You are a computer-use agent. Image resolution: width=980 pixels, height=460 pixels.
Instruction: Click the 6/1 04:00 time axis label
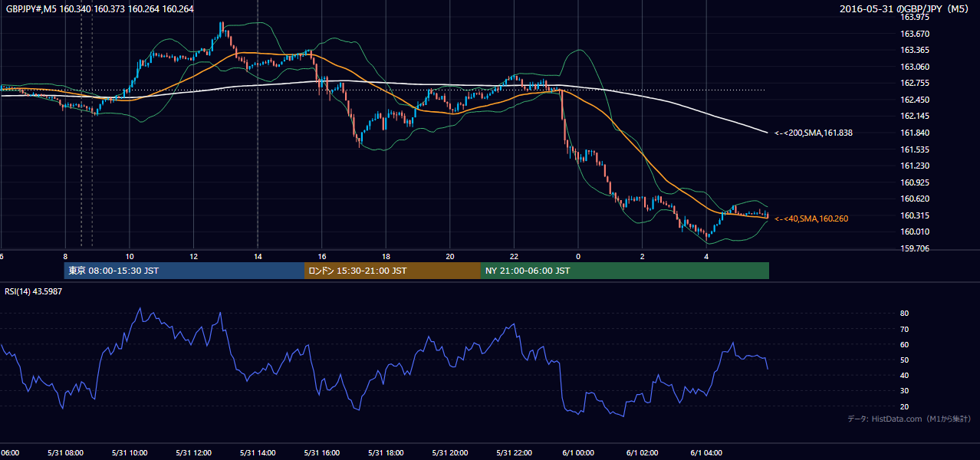coord(706,452)
